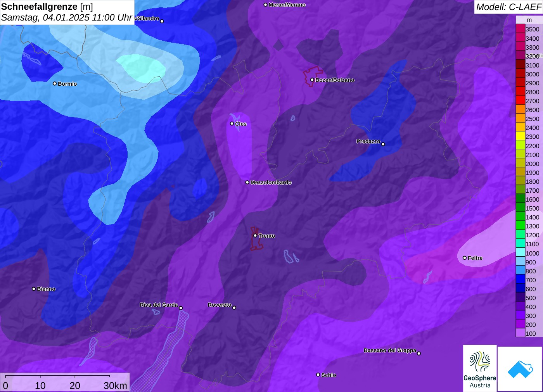
Task: Click the legend value '2900'
Action: click(x=533, y=83)
